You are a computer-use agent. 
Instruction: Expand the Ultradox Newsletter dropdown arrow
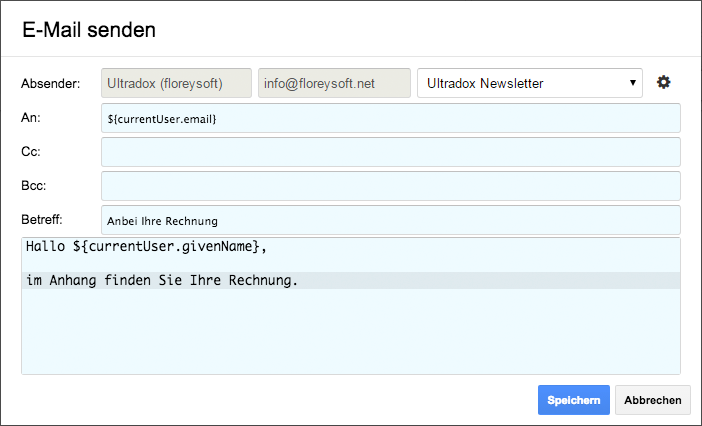633,83
